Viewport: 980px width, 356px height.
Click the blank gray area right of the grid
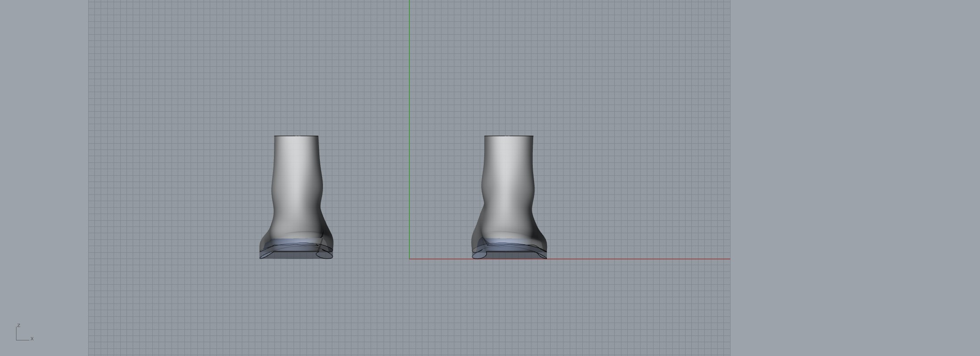tap(846, 178)
